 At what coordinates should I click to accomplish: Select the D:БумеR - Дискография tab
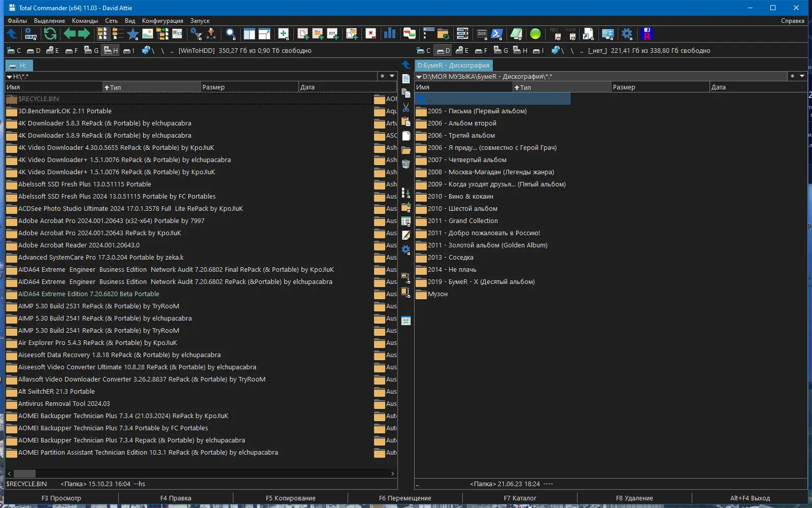tap(453, 66)
